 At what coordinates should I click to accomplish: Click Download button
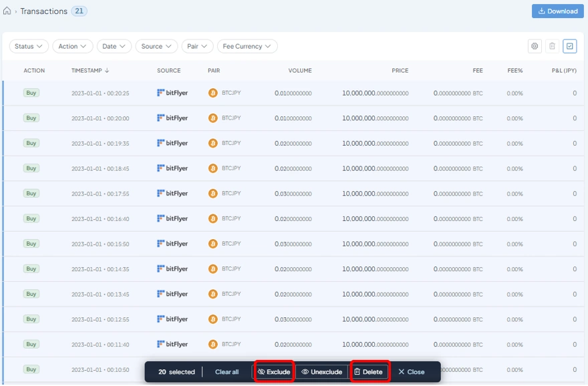point(558,11)
